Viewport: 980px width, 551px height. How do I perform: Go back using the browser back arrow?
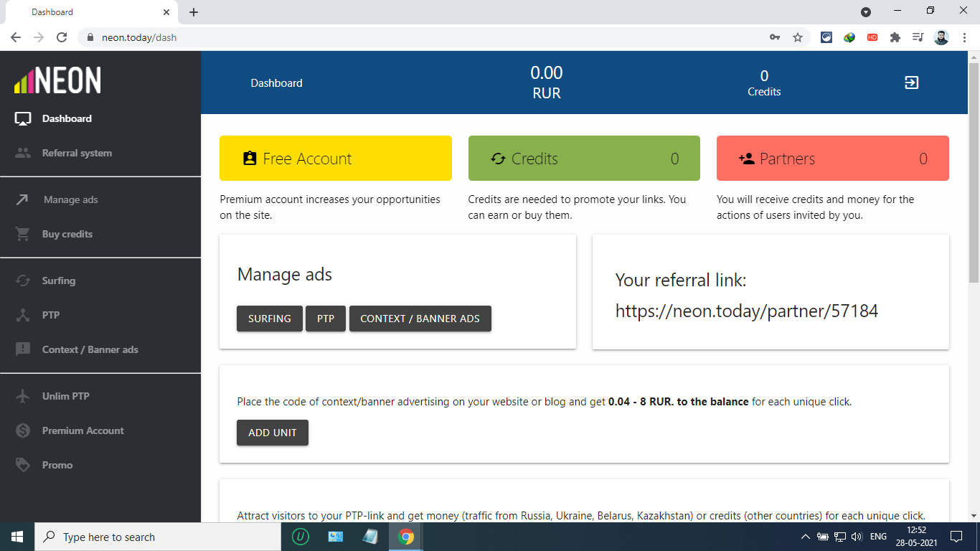(16, 37)
